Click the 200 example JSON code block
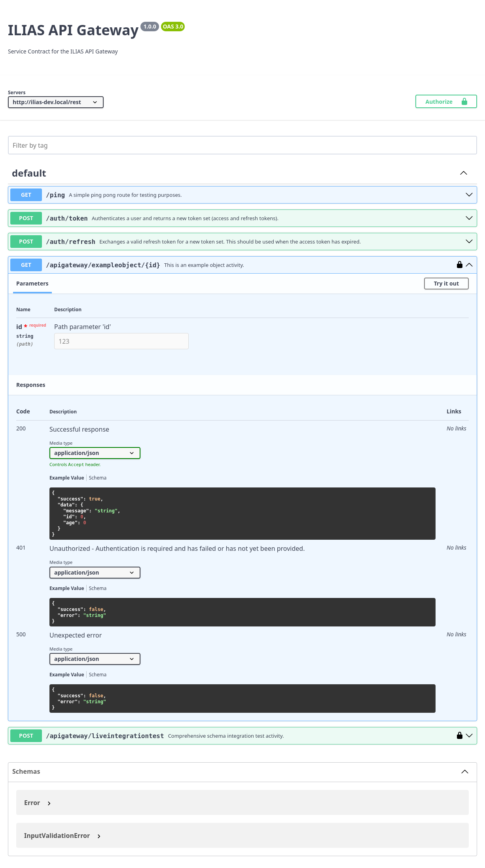This screenshot has height=868, width=485. click(242, 514)
